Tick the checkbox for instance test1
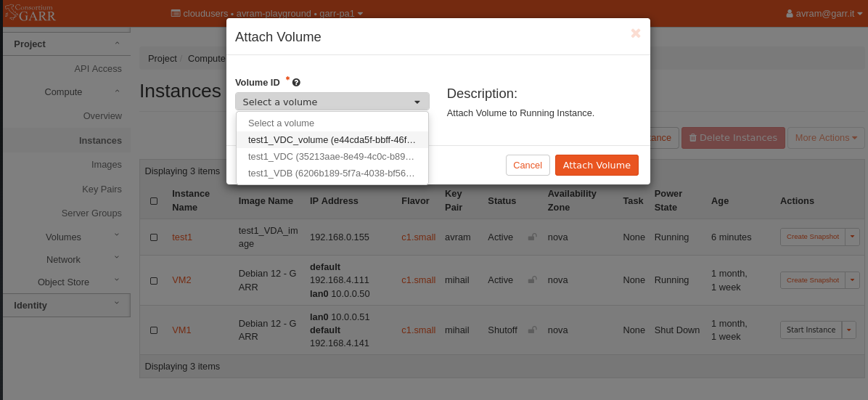The image size is (868, 400). (x=154, y=237)
